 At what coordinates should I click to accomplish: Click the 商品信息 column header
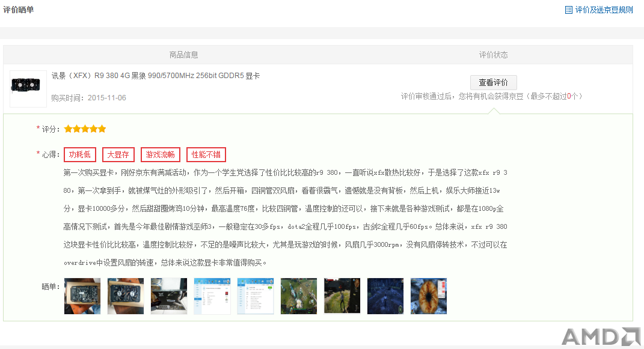click(x=183, y=55)
